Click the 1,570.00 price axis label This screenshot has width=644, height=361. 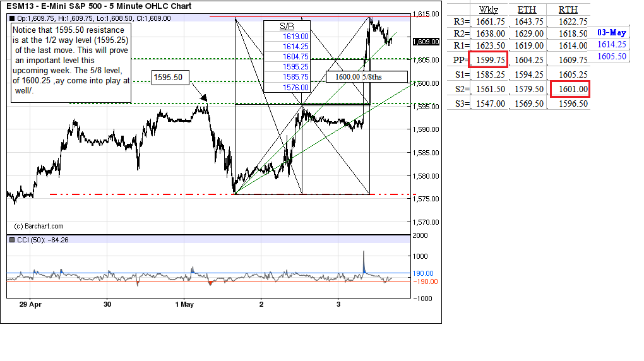(426, 222)
